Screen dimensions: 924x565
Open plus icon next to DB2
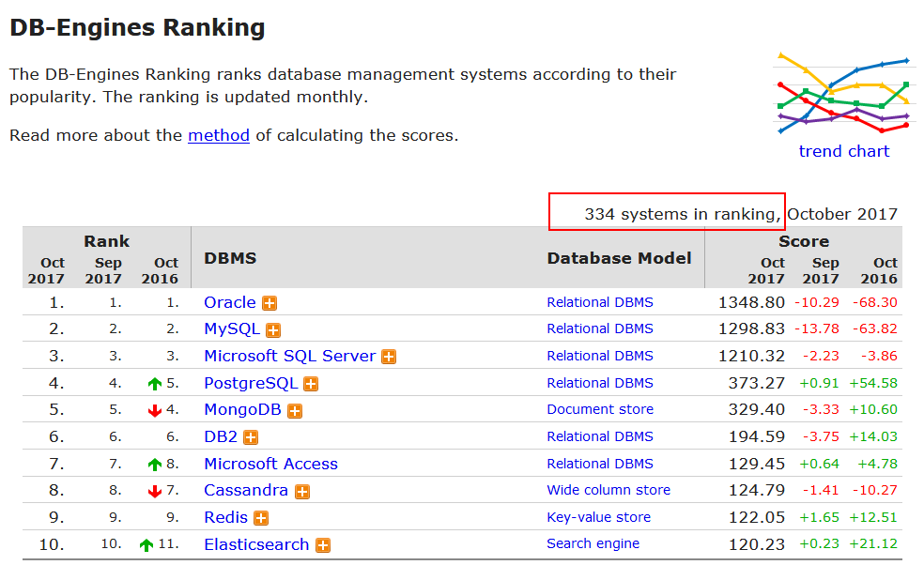click(251, 437)
